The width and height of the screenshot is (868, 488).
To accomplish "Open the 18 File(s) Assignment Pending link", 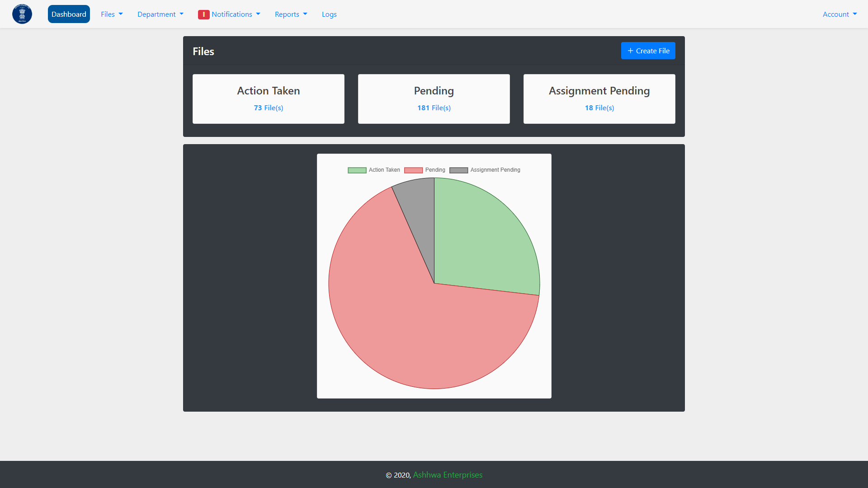I will tap(599, 108).
